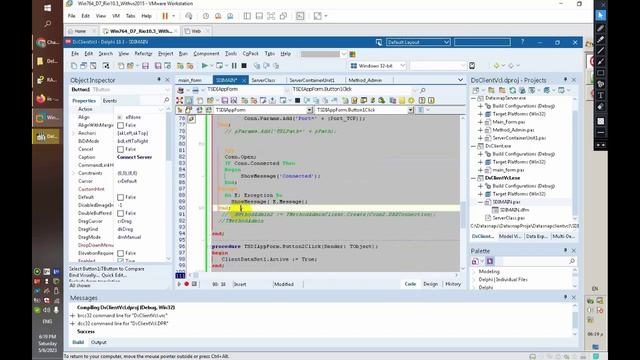Collapse the DatasnapServer.exe project node

(x=473, y=98)
